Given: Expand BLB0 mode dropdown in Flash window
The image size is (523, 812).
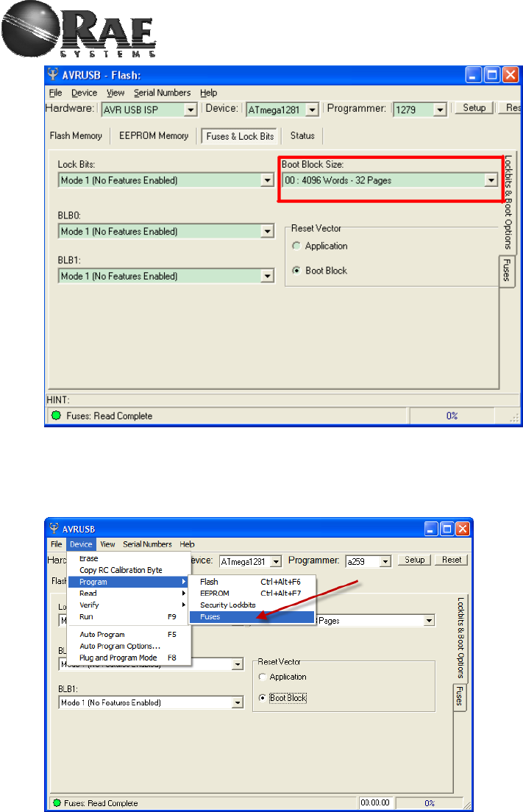Looking at the screenshot, I should click(267, 232).
